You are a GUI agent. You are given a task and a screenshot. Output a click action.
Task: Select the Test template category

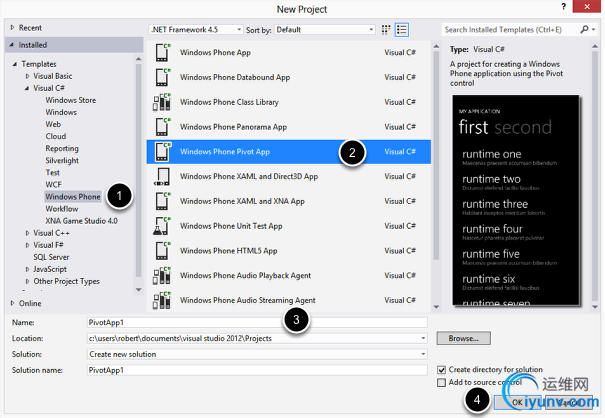52,173
